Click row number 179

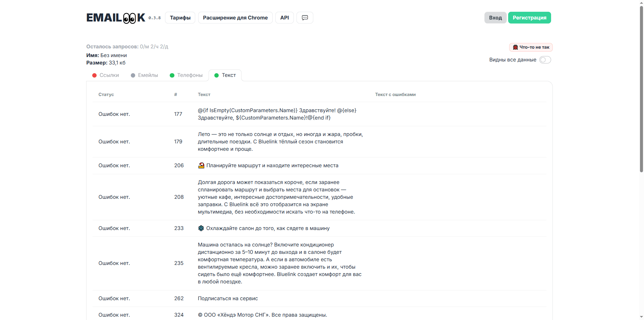tap(178, 142)
